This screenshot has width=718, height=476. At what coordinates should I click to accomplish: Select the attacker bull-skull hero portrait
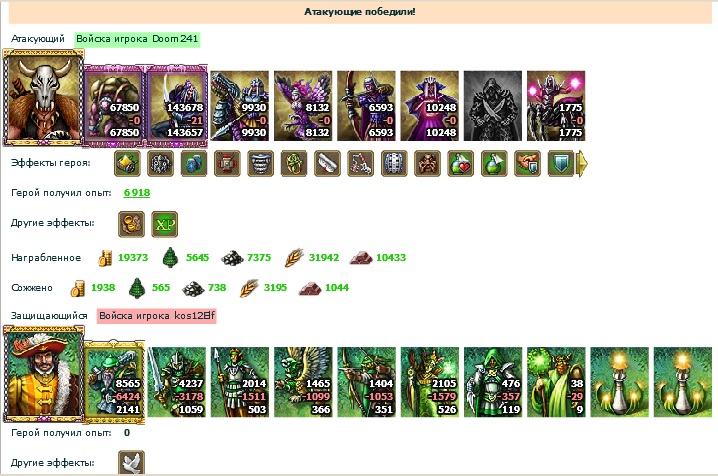pyautogui.click(x=44, y=97)
